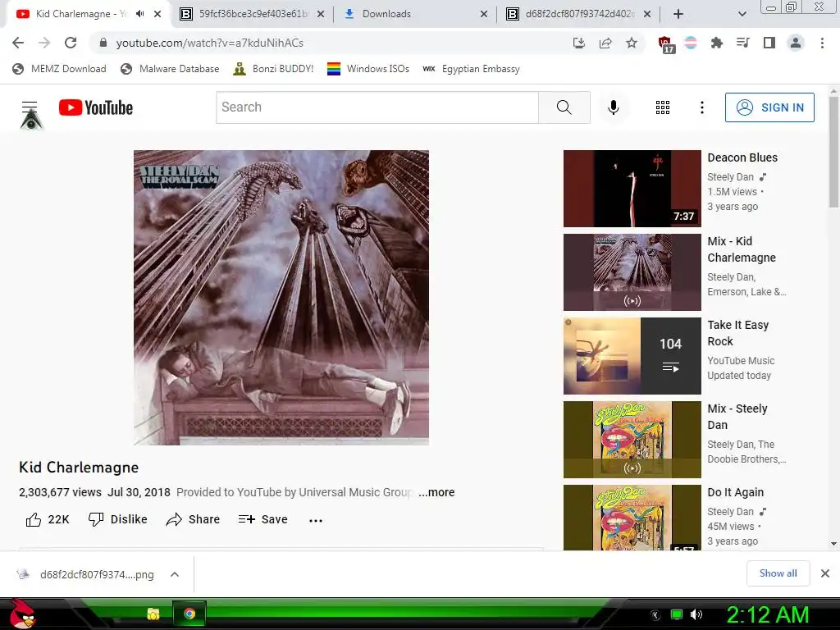The width and height of the screenshot is (840, 630).
Task: Search with your voice microphone icon
Action: click(x=614, y=107)
